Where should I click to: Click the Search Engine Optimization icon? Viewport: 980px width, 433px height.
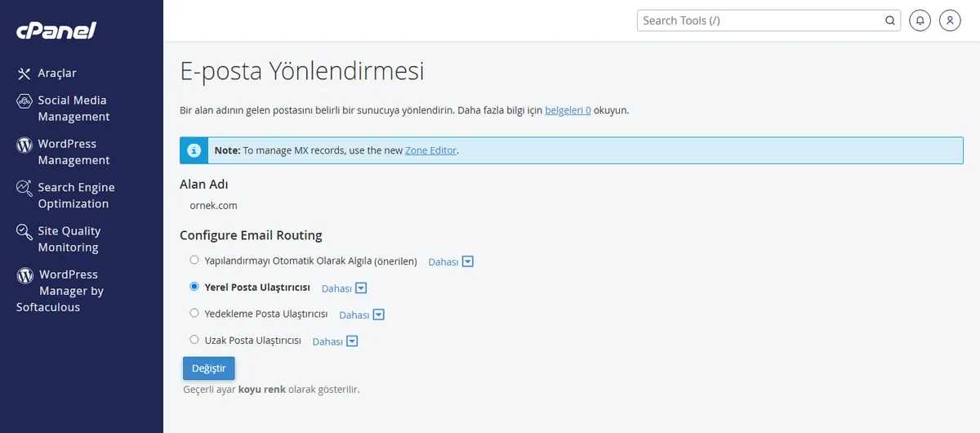pos(24,188)
